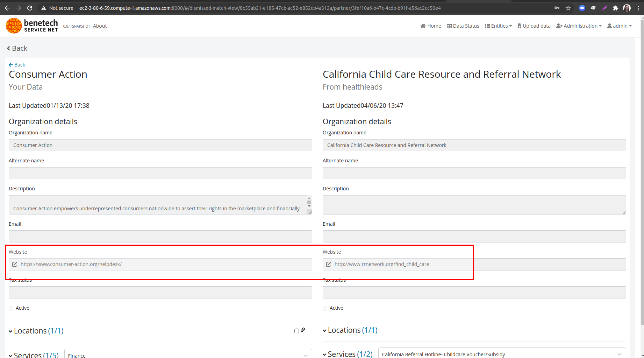
Task: Click the link icon beside Locations checkbox
Action: pos(303,330)
